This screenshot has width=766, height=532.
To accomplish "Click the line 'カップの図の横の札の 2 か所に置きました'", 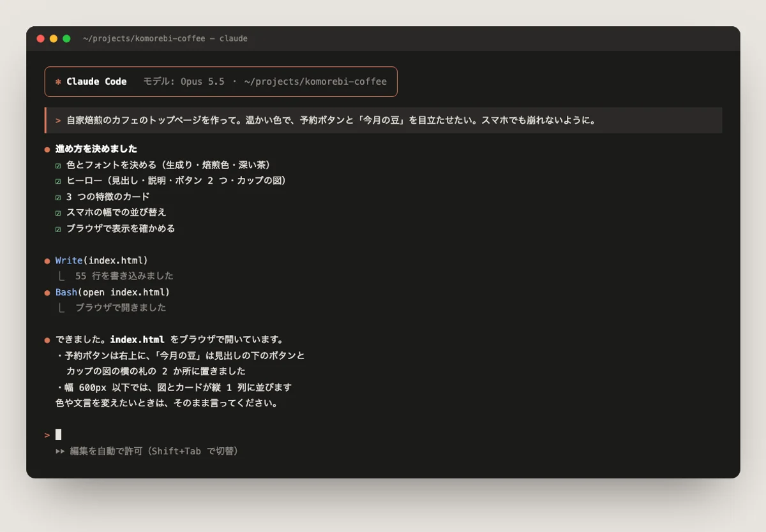I will (156, 371).
